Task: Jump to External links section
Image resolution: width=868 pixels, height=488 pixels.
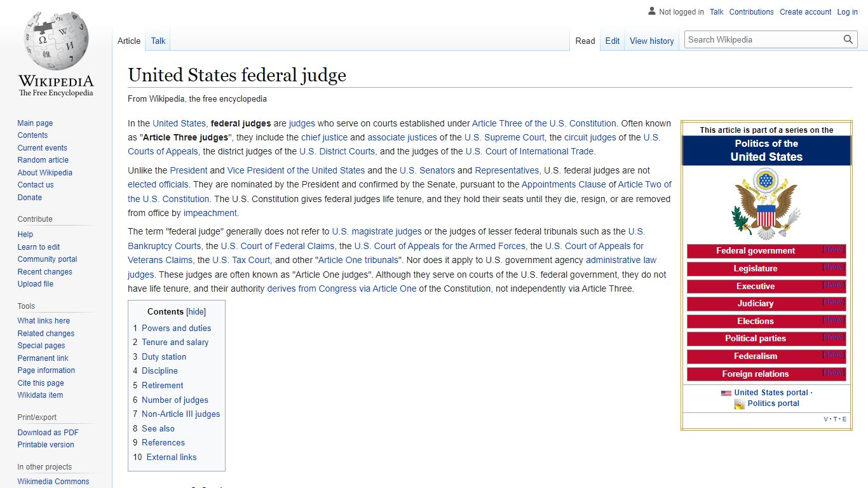Action: pyautogui.click(x=172, y=457)
